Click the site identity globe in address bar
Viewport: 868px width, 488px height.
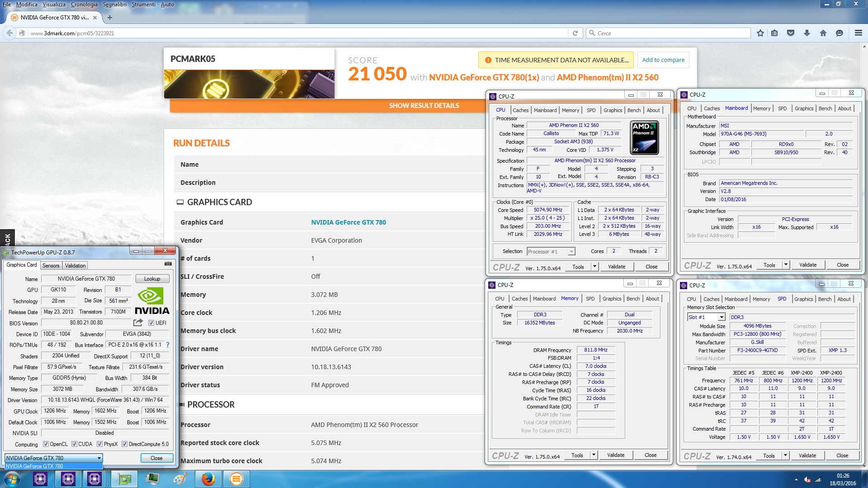pyautogui.click(x=22, y=33)
